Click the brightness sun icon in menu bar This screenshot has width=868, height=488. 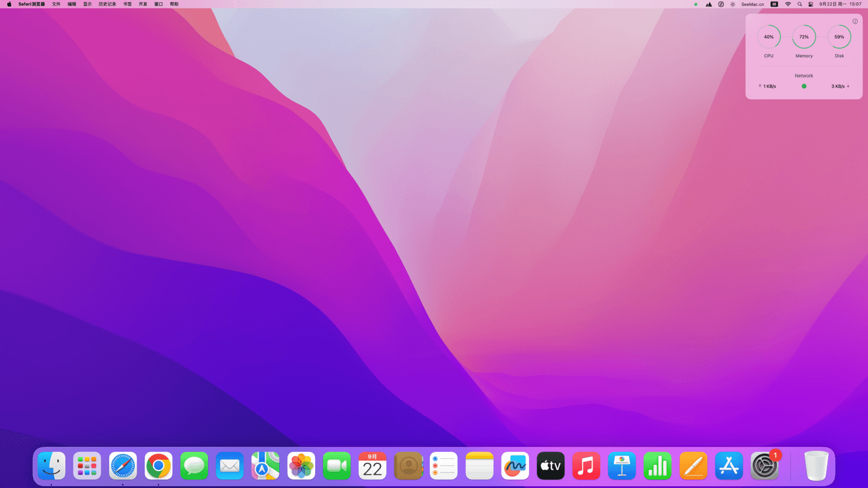tap(733, 4)
